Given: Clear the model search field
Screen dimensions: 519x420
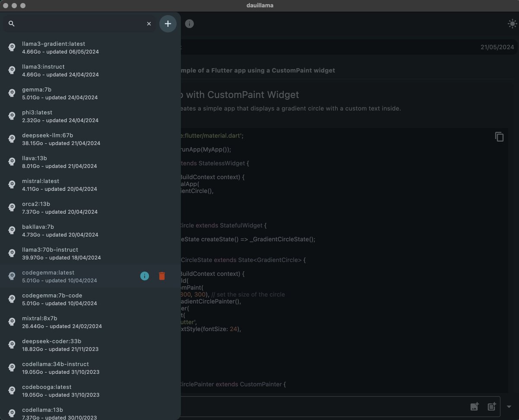Looking at the screenshot, I should [149, 24].
